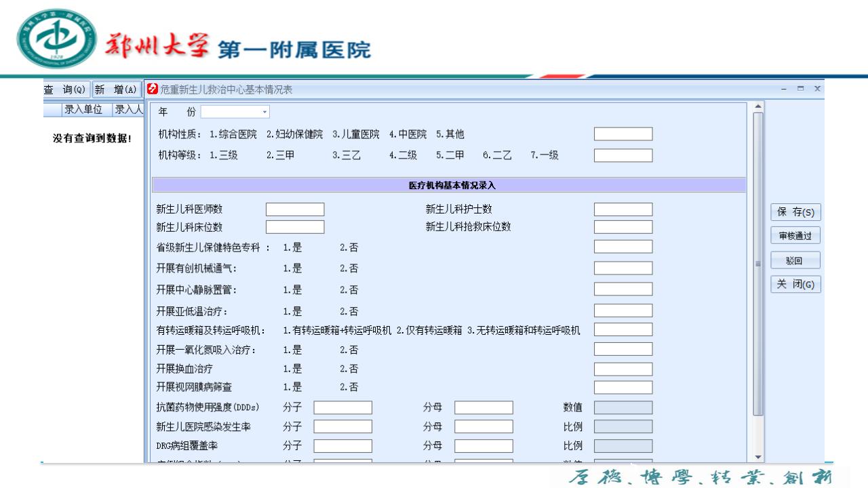
Task: Click 分母 field of 抗菌药物使用强度(DDDs)
Action: [x=484, y=407]
